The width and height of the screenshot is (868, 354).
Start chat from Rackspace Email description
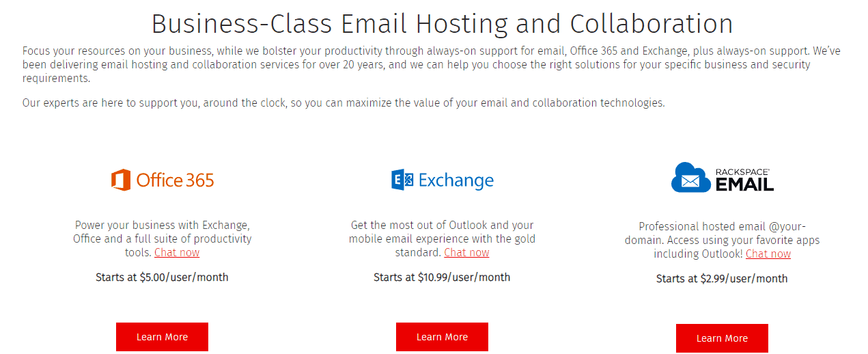[x=768, y=254]
